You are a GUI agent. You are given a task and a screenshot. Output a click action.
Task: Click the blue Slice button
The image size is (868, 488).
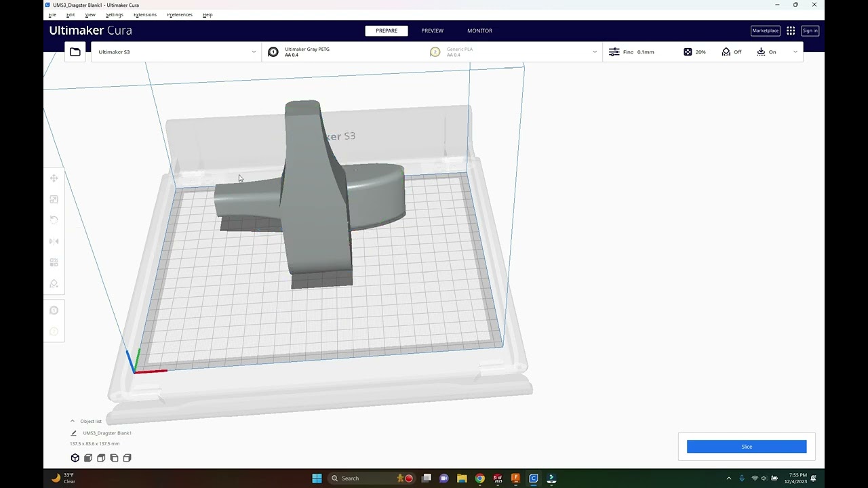coord(747,447)
